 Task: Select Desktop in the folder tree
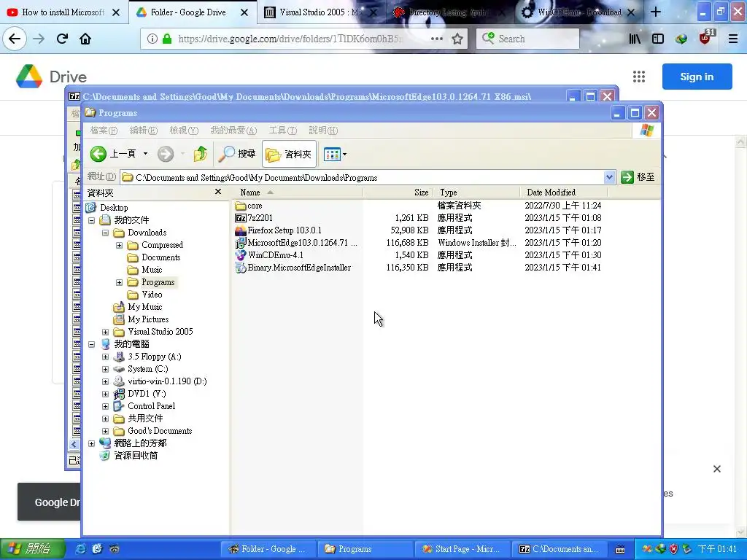coord(114,208)
